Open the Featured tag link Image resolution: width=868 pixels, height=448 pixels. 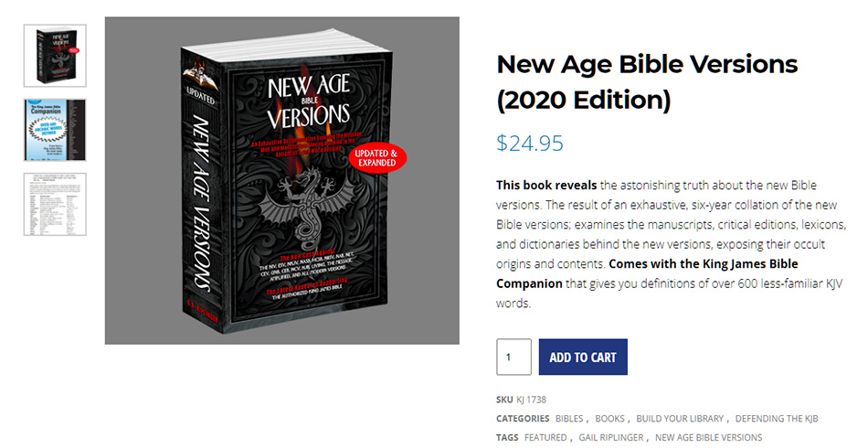pos(545,437)
